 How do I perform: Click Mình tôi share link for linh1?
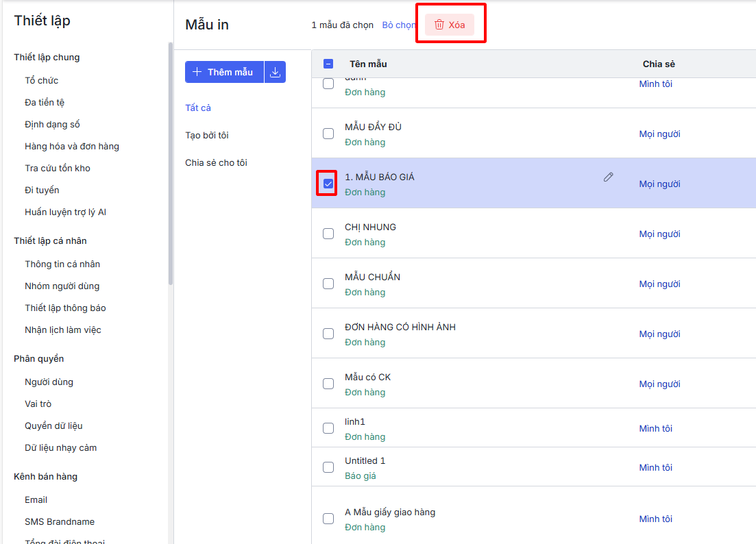(x=655, y=428)
